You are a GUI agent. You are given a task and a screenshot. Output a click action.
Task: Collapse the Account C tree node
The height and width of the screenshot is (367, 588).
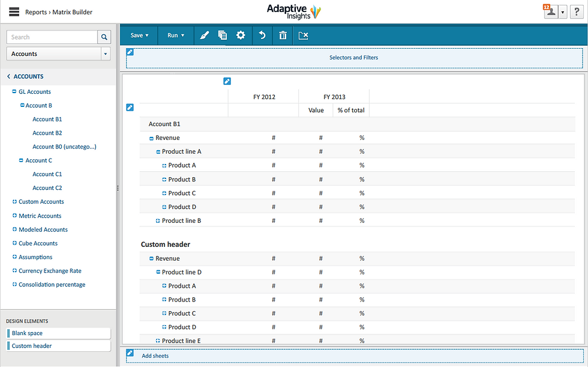tap(21, 160)
